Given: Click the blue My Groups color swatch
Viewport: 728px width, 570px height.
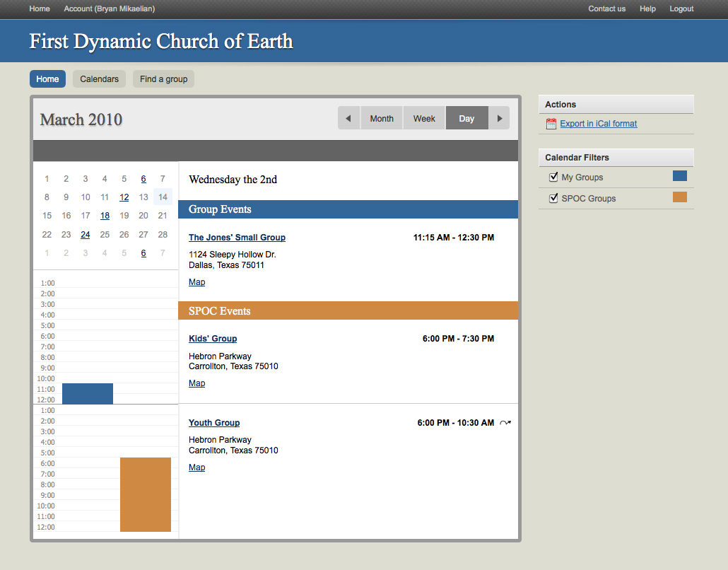Looking at the screenshot, I should coord(679,176).
